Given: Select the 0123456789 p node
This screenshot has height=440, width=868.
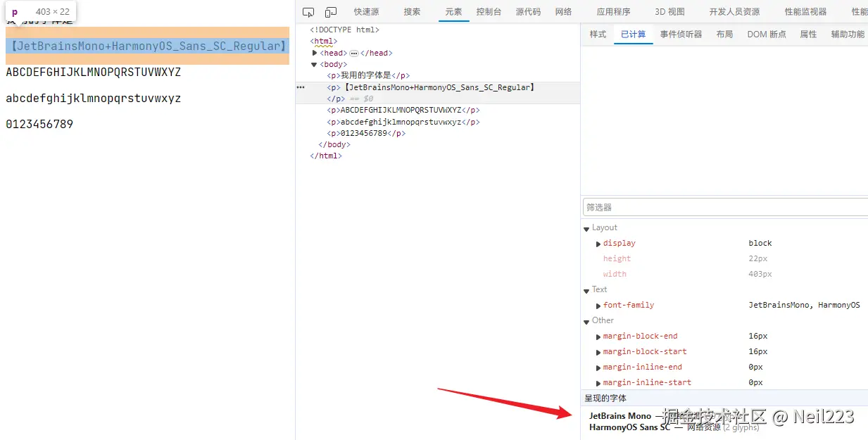Looking at the screenshot, I should click(366, 133).
